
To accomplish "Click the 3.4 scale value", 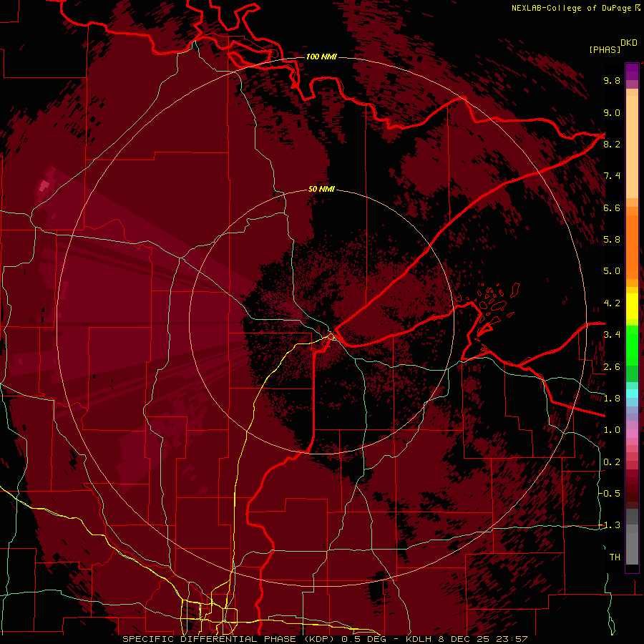I will coord(612,335).
